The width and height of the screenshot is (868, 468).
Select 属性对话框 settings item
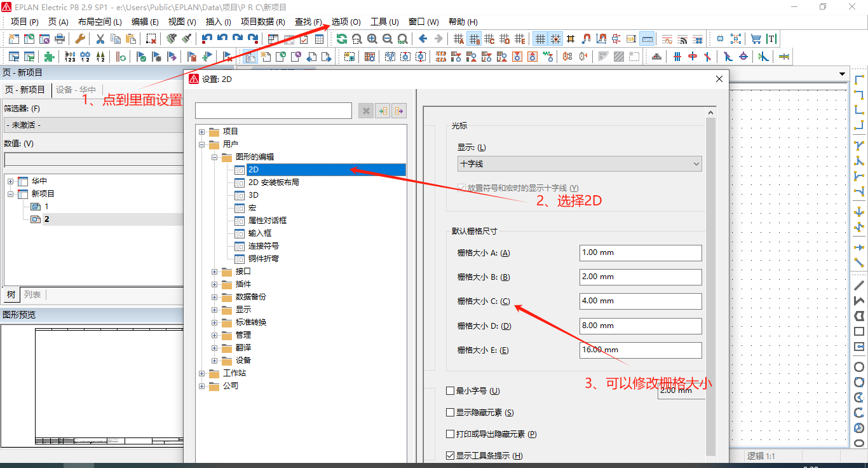pyautogui.click(x=267, y=221)
